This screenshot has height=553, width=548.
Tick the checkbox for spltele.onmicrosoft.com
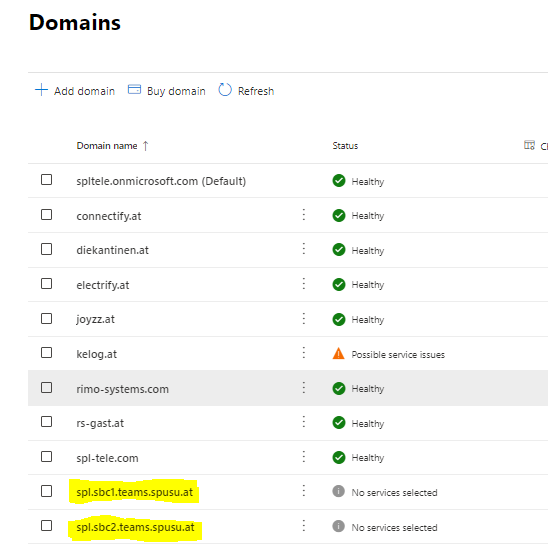click(47, 180)
